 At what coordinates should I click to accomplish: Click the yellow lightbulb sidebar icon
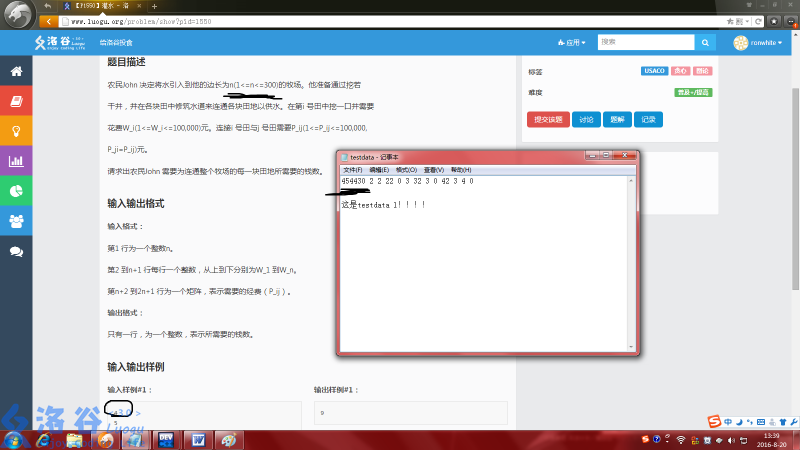[16, 131]
